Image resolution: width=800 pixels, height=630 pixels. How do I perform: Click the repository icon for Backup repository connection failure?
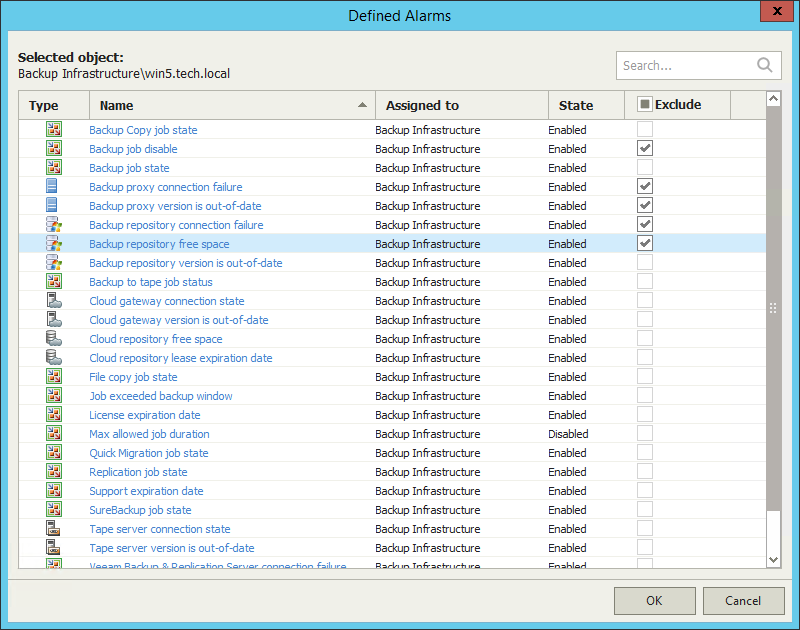pos(54,224)
